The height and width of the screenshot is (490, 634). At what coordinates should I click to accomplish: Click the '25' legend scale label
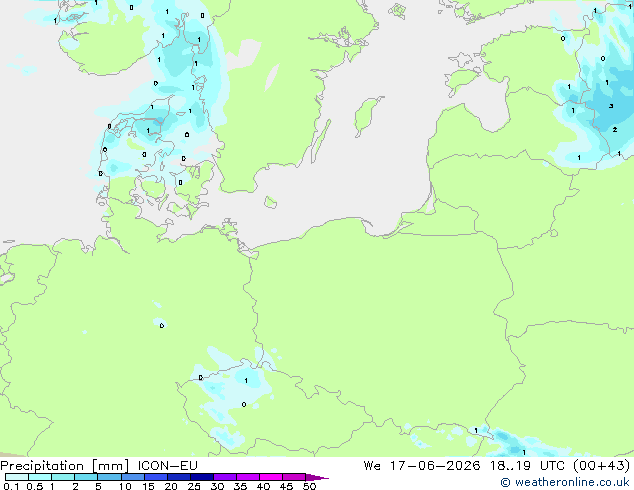(194, 486)
